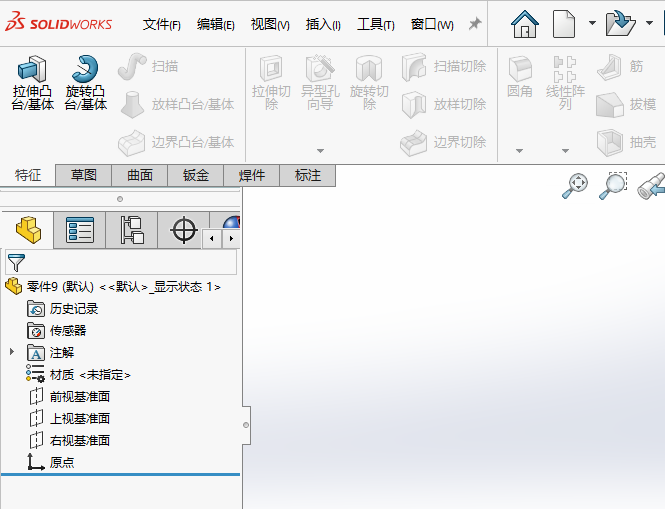The image size is (665, 509).
Task: Open the 窗口(W) menu
Action: (x=432, y=24)
